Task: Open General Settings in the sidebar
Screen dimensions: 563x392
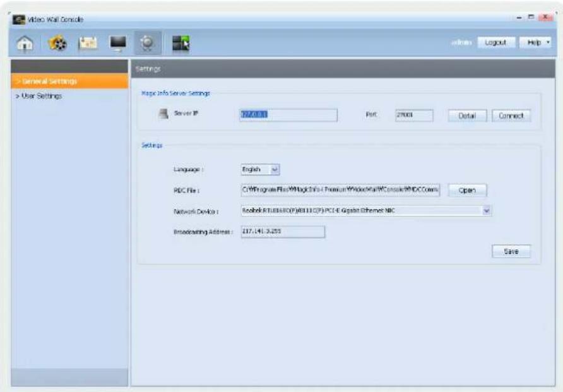Action: [x=69, y=81]
